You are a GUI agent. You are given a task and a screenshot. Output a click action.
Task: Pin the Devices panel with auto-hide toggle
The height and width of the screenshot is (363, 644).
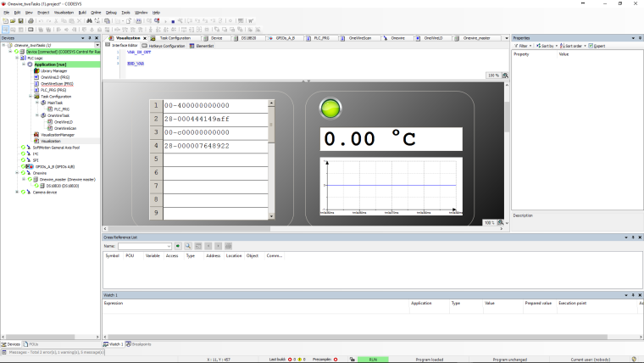(90, 38)
